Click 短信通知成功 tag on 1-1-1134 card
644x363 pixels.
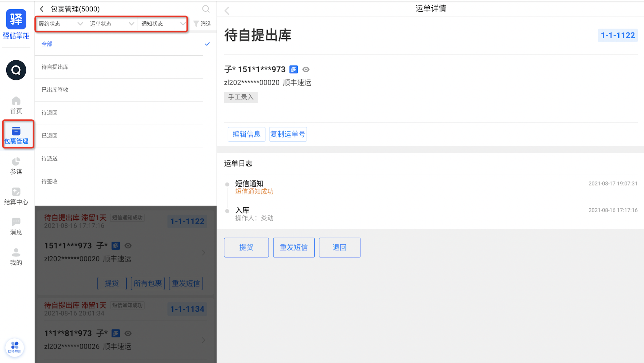click(127, 305)
